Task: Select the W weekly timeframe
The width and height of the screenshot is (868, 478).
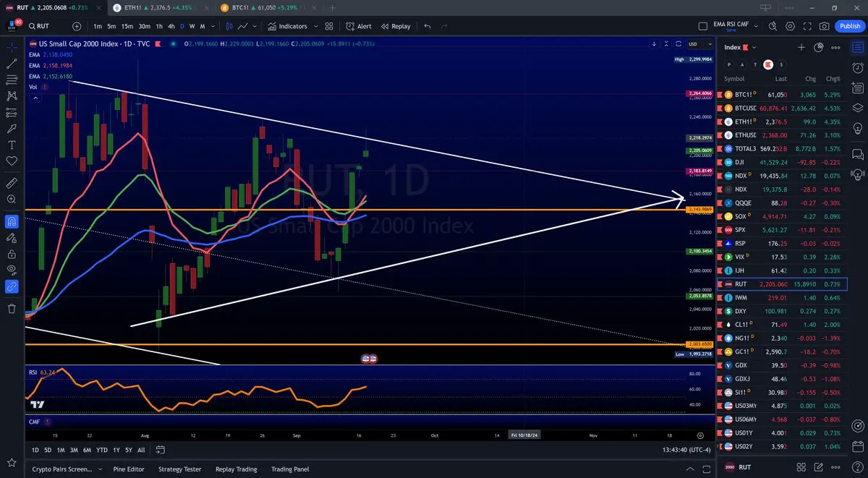Action: coord(192,26)
